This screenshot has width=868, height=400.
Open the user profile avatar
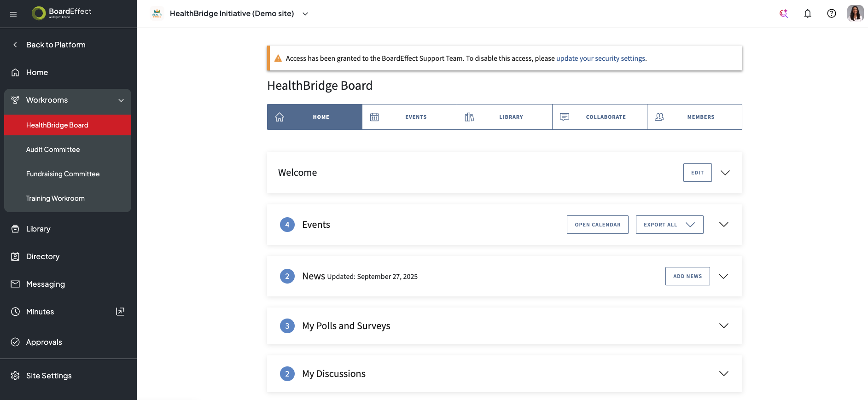(x=855, y=13)
